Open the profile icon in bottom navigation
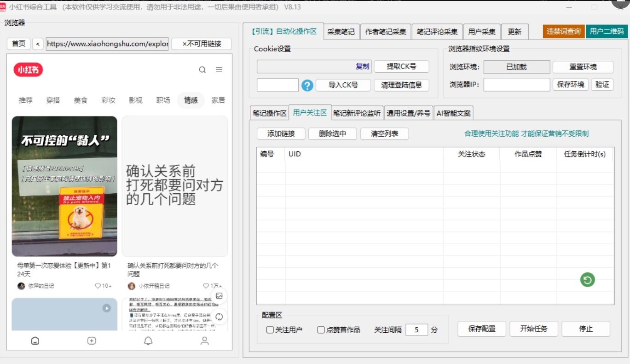 pyautogui.click(x=205, y=341)
